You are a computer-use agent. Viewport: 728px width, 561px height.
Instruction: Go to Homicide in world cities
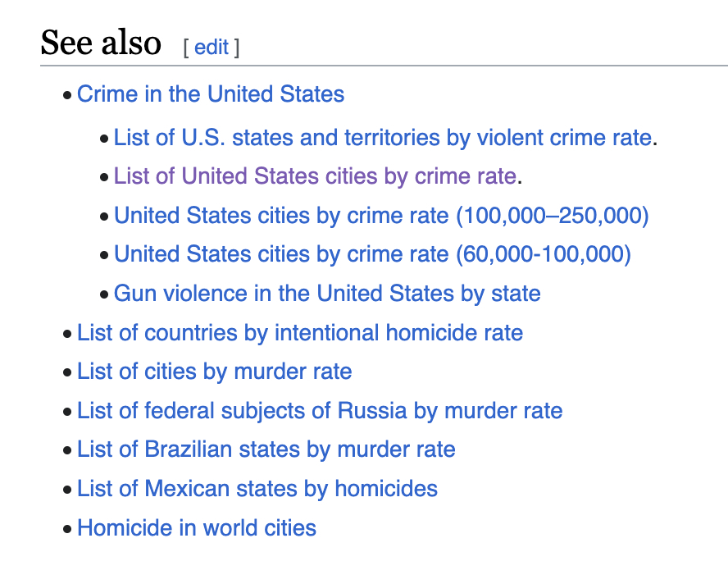197,527
